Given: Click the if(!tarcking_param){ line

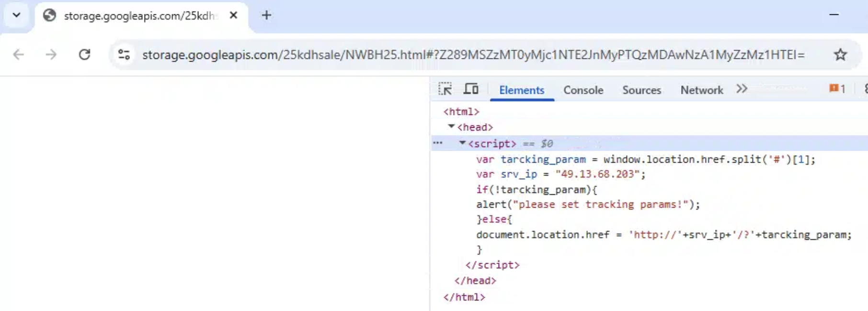Looking at the screenshot, I should click(537, 189).
